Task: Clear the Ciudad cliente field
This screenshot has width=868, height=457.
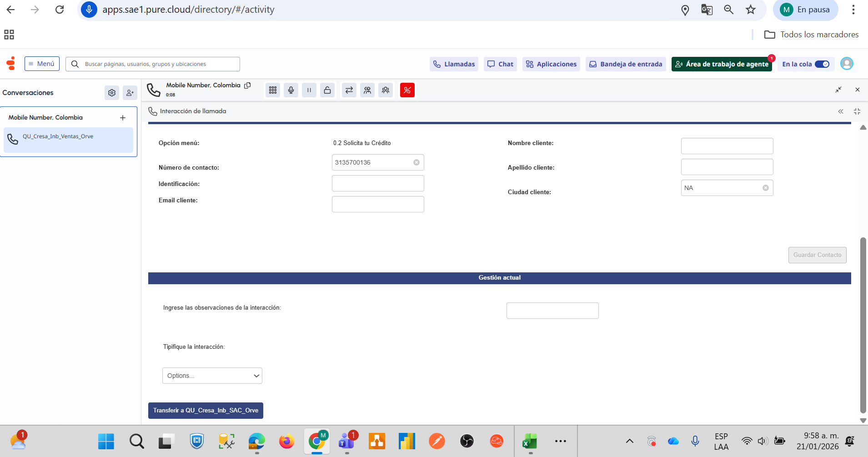Action: tap(766, 188)
